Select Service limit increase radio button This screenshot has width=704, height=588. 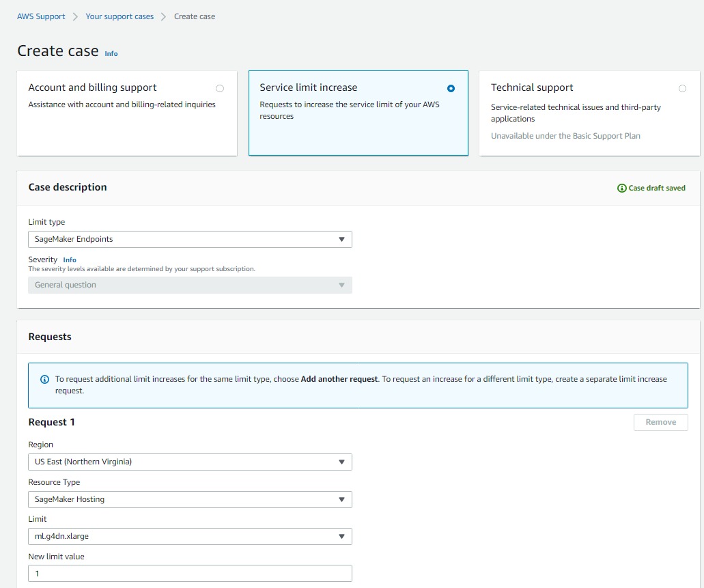(x=451, y=89)
